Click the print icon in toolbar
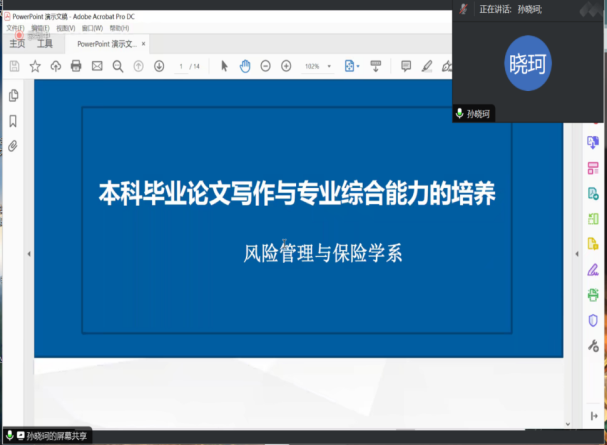Screen dimensions: 607x445 click(76, 66)
